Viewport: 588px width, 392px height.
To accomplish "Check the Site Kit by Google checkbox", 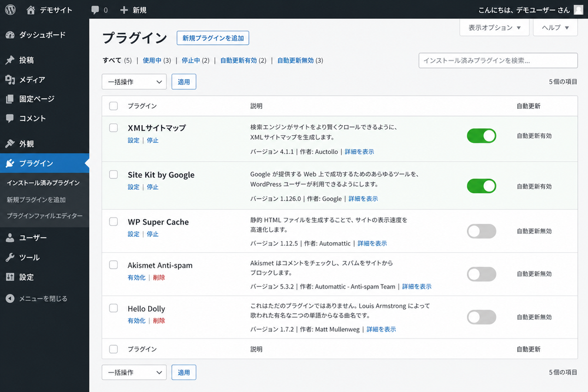I will [x=113, y=175].
